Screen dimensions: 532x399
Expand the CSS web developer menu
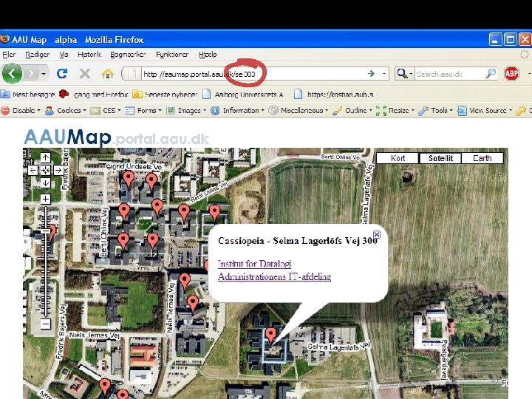point(106,111)
